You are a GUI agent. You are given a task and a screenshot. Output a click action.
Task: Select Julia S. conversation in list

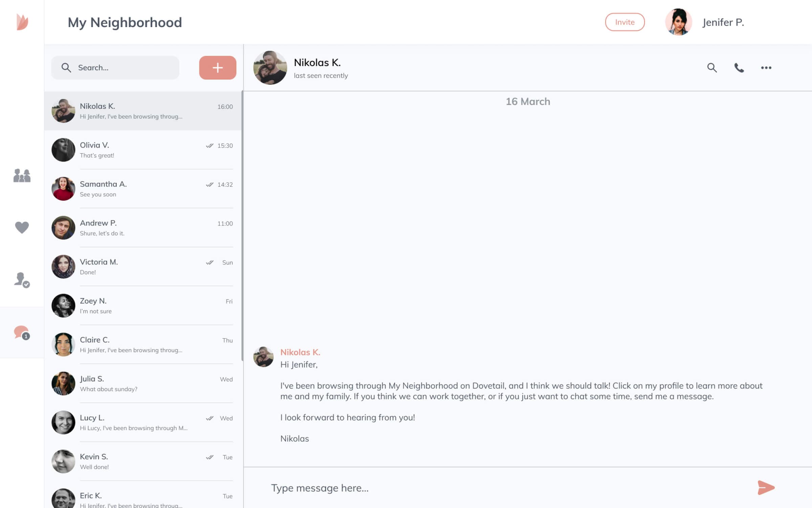pos(143,383)
